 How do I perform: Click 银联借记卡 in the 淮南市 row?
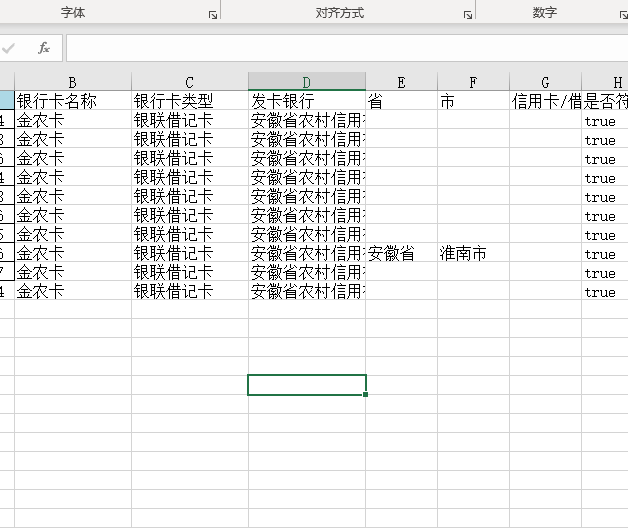190,253
